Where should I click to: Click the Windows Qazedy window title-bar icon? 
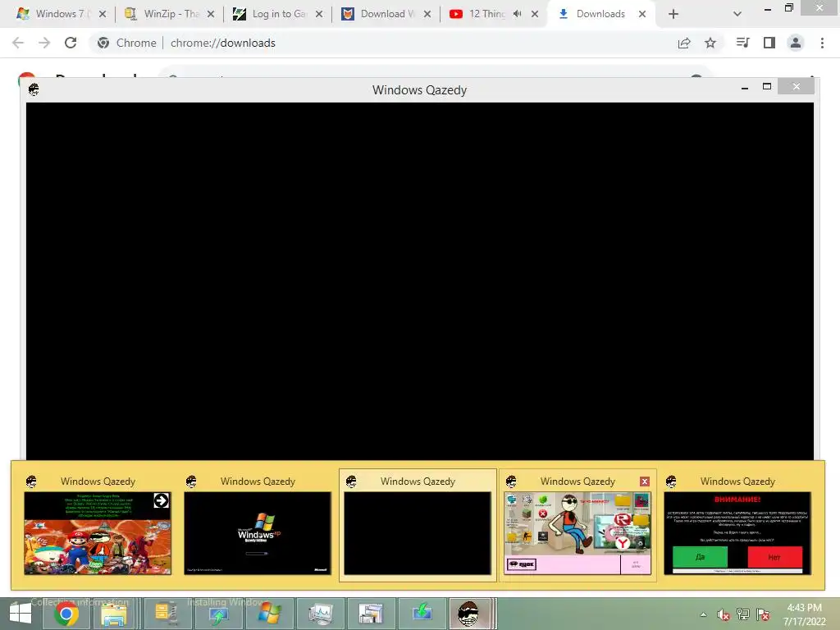tap(34, 89)
